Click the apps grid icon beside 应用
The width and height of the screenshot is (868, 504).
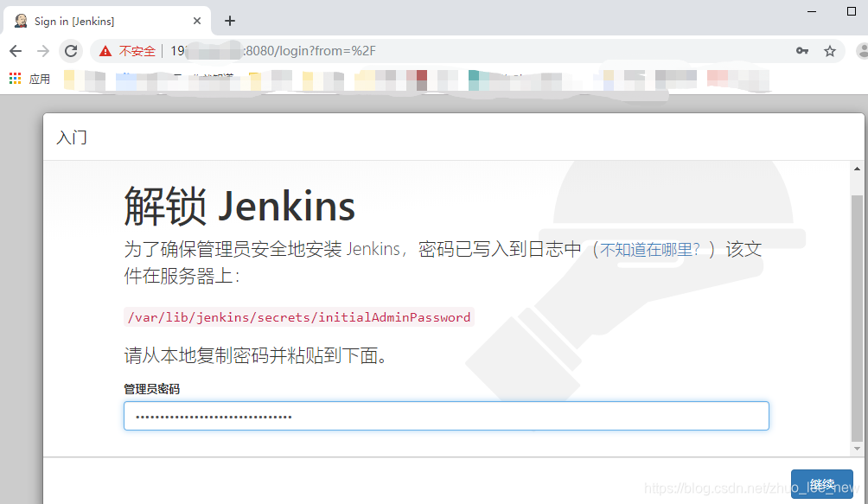point(14,78)
